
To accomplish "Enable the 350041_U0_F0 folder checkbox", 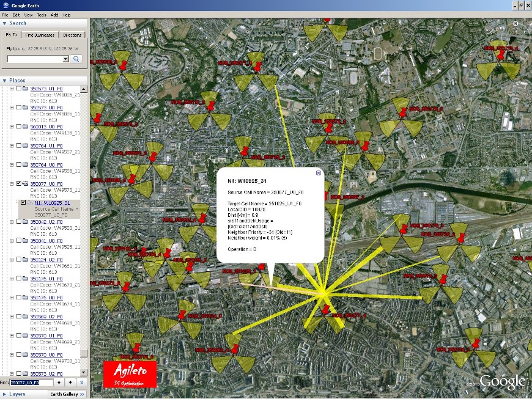I will [x=18, y=241].
